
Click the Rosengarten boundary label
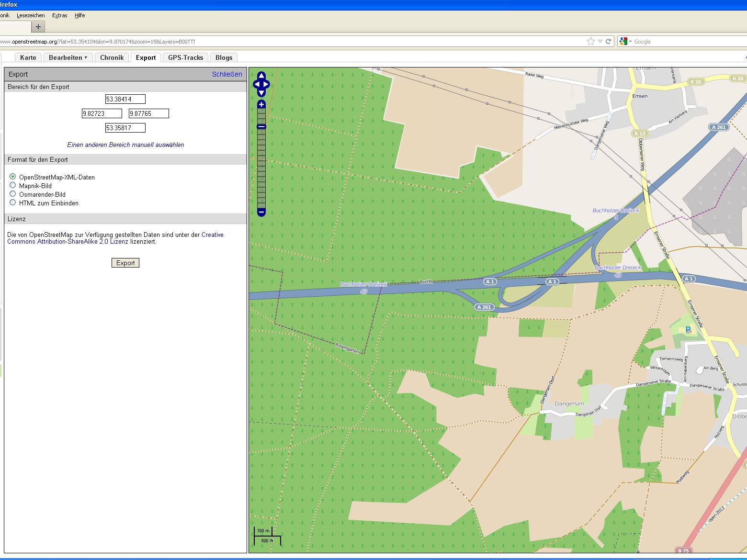(347, 348)
